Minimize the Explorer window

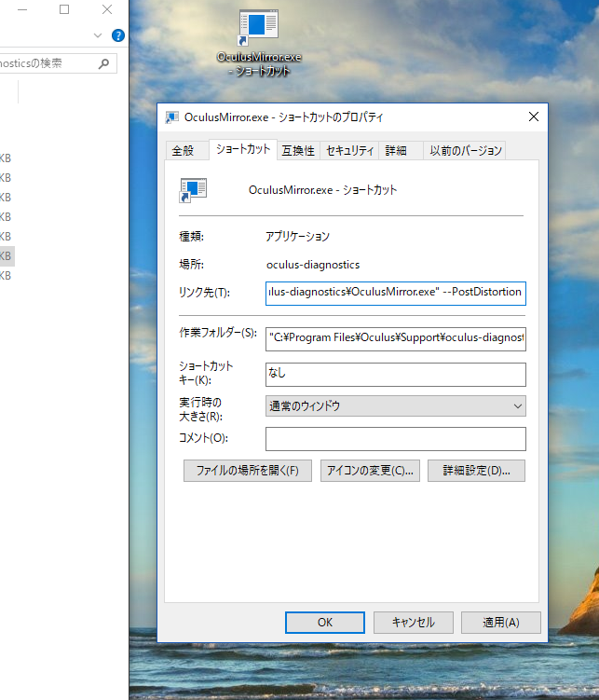[x=22, y=9]
